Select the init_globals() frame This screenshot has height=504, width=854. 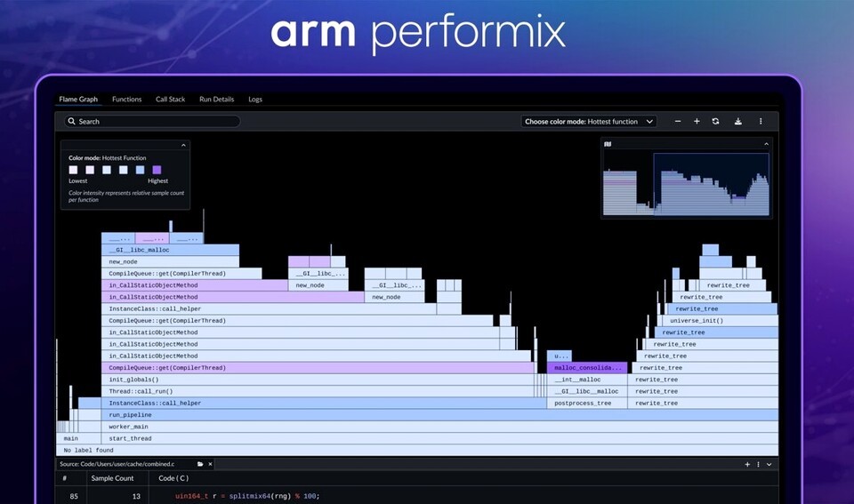click(318, 380)
